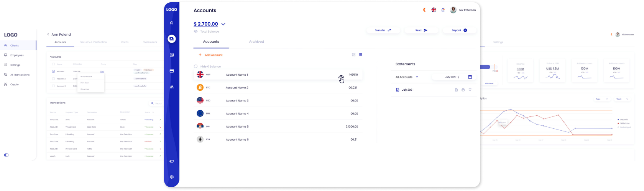Switch to grid view icon
Viewport: 644px width, 191px height.
pyautogui.click(x=354, y=55)
